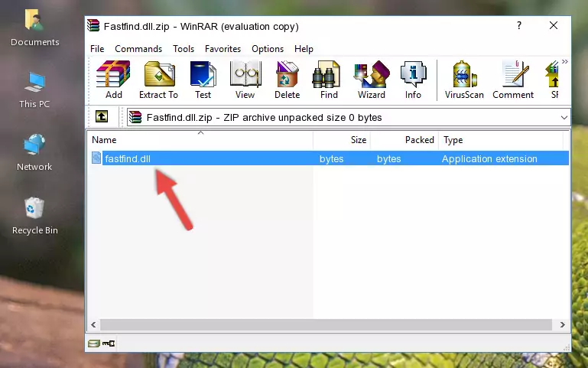
Task: Launch the Wizard tool
Action: (x=372, y=80)
